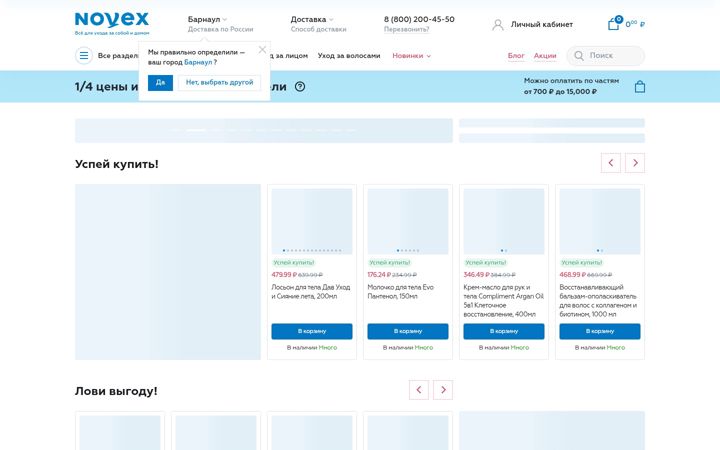This screenshot has width=720, height=450.
Task: Open Лосьон для тела Дав product title
Action: pyautogui.click(x=311, y=292)
